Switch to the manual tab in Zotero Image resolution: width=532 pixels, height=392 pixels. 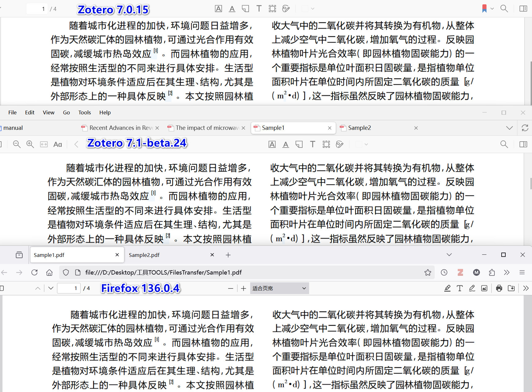point(13,128)
